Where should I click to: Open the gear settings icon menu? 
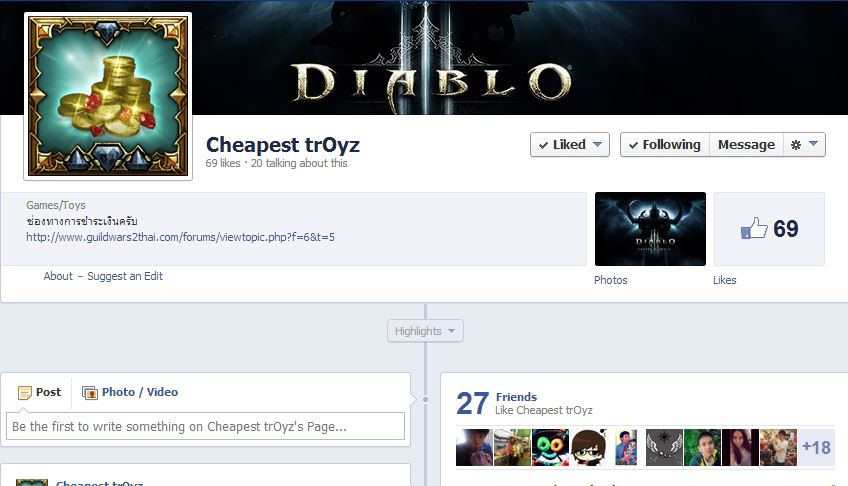(796, 145)
